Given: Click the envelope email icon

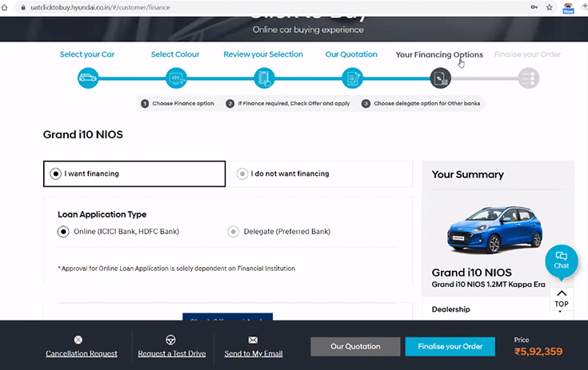Looking at the screenshot, I should 253,340.
